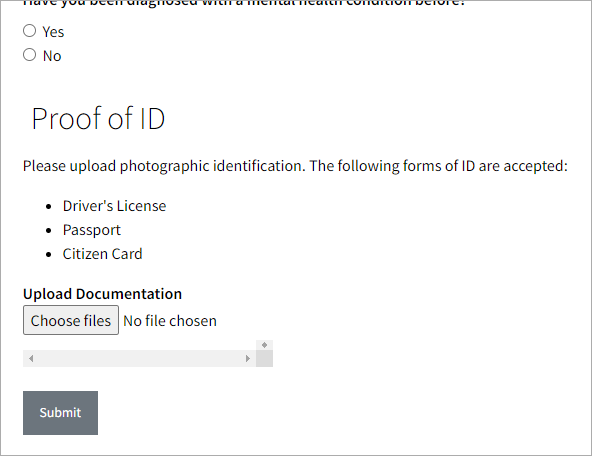592x456 pixels.
Task: Click the scrollbar corner square
Action: 264,358
